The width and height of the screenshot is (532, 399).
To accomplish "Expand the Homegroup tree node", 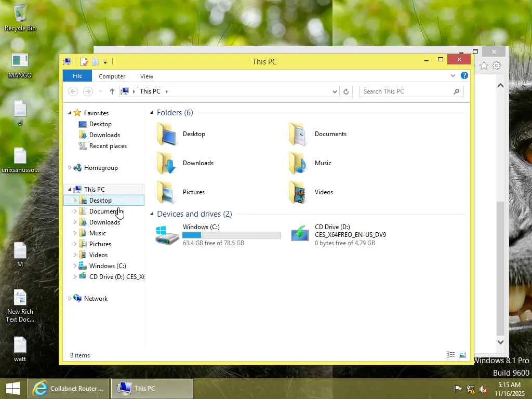I will [70, 168].
